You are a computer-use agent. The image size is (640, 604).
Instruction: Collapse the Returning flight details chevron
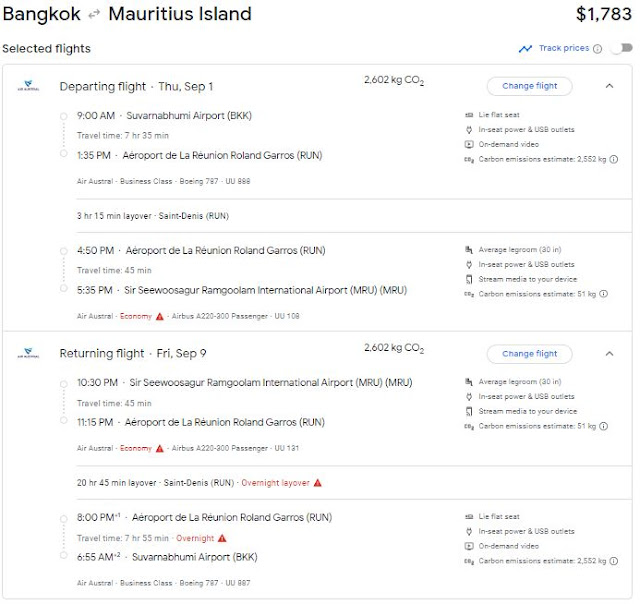coord(609,354)
